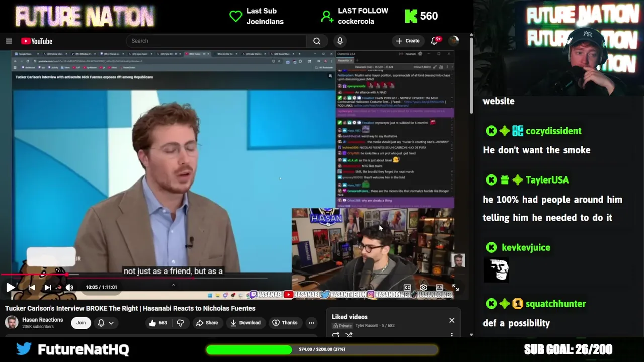The height and width of the screenshot is (362, 644).
Task: Click the Last Follow person icon
Action: pyautogui.click(x=327, y=16)
